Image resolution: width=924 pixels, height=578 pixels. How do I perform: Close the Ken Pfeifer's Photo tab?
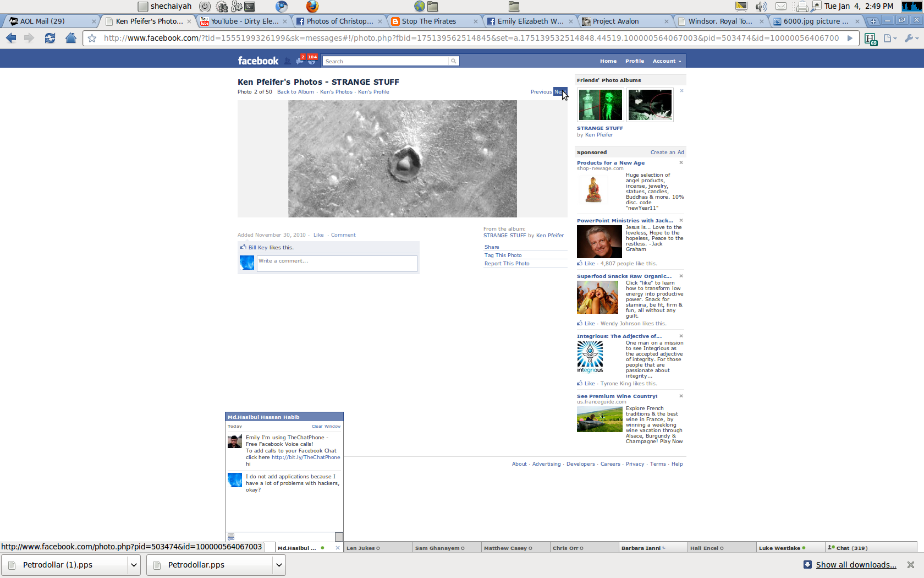pyautogui.click(x=189, y=21)
